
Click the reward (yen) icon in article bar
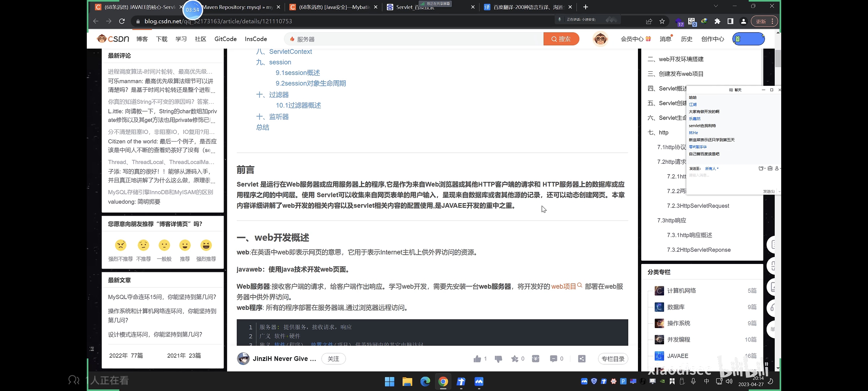point(536,359)
